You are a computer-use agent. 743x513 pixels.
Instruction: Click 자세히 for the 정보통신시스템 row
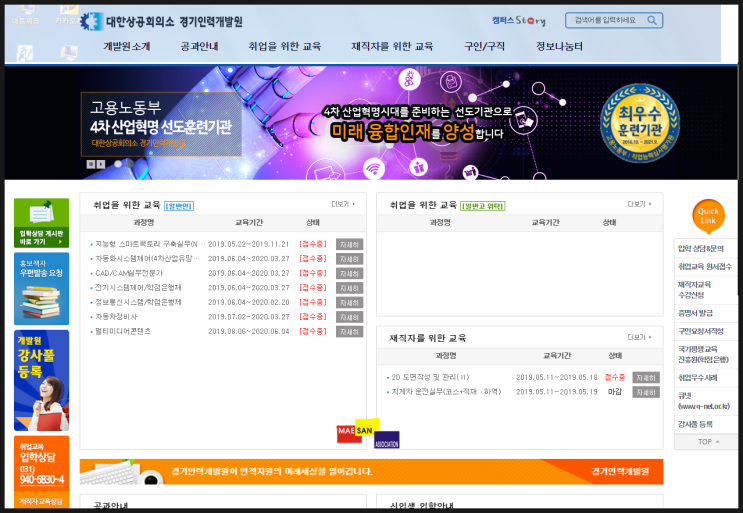pyautogui.click(x=350, y=303)
